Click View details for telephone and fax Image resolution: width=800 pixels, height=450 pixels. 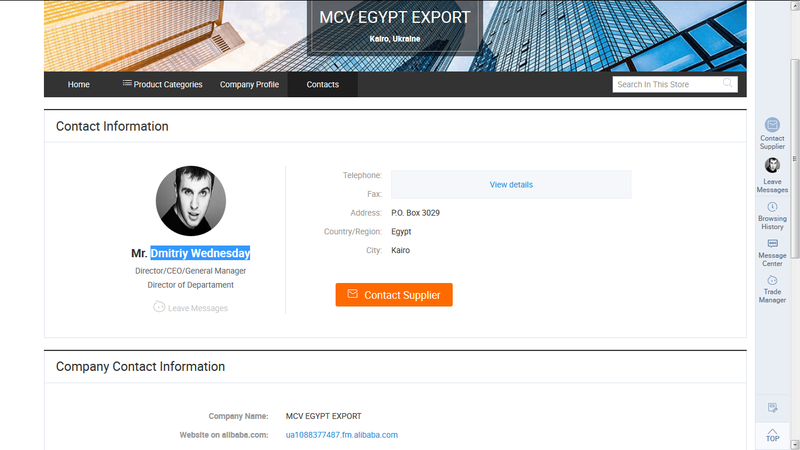[511, 185]
